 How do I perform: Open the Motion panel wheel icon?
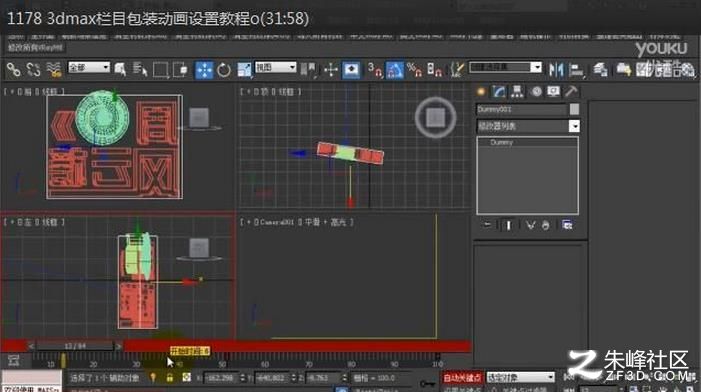click(x=536, y=92)
